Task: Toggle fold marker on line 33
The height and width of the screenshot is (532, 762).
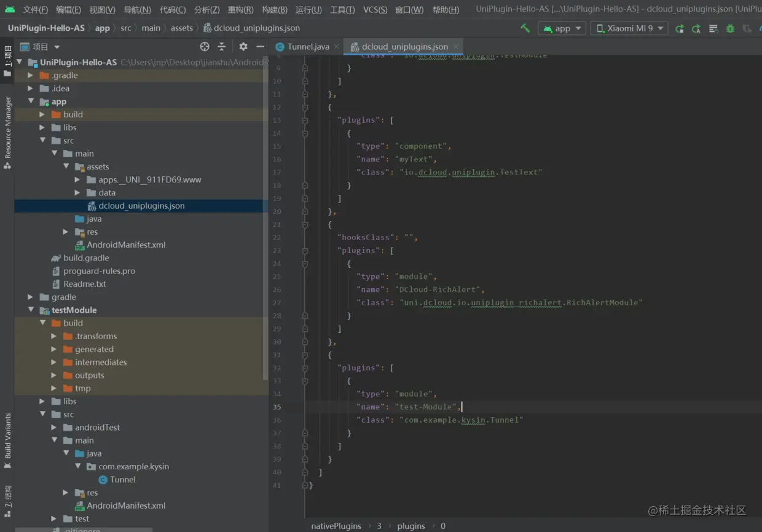Action: point(305,381)
